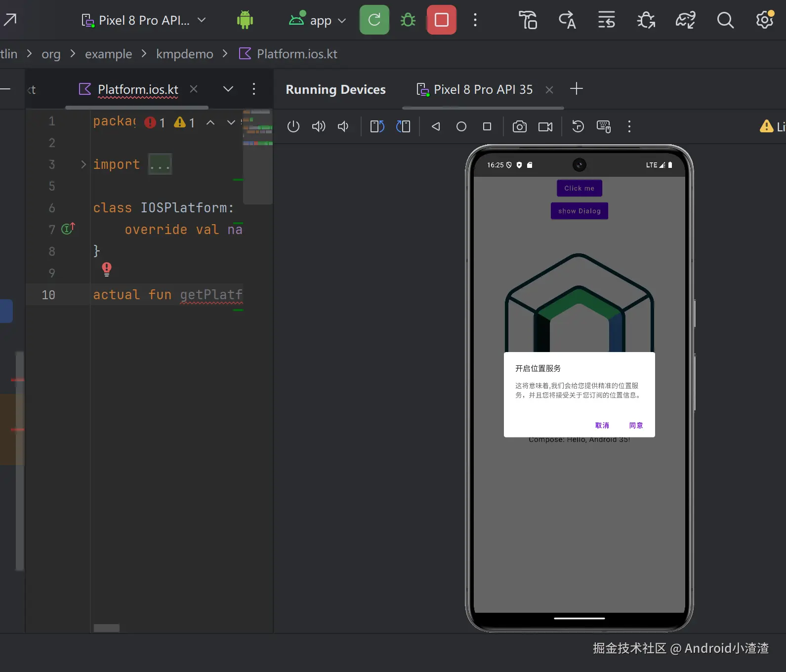Tap the 同意 button in the dialog

(636, 425)
